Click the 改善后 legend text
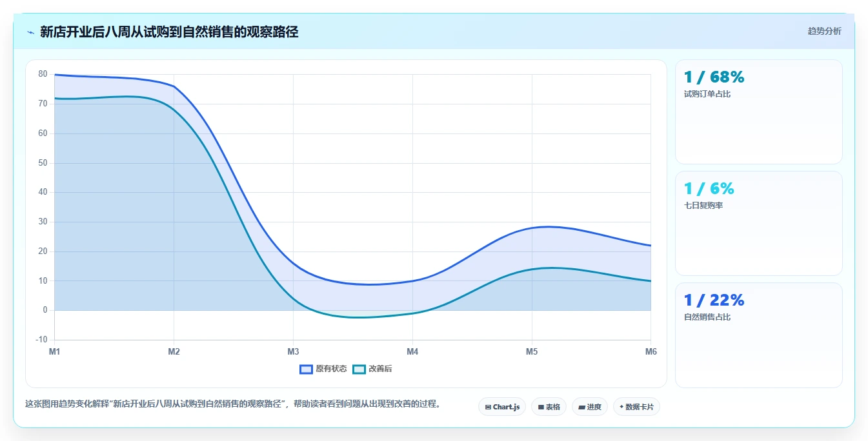This screenshot has width=868, height=441. point(380,369)
